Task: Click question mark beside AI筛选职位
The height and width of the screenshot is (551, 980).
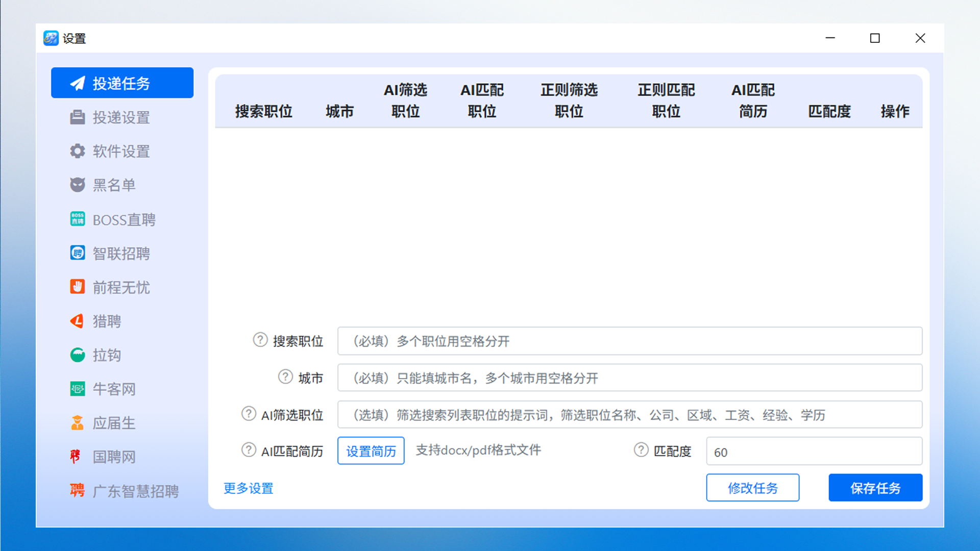Action: (x=249, y=414)
